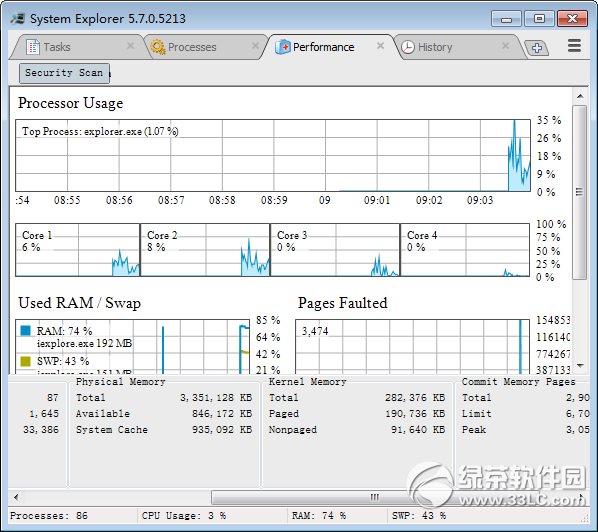Image resolution: width=598 pixels, height=532 pixels.
Task: Click the Core 3 usage graph
Action: pos(335,250)
